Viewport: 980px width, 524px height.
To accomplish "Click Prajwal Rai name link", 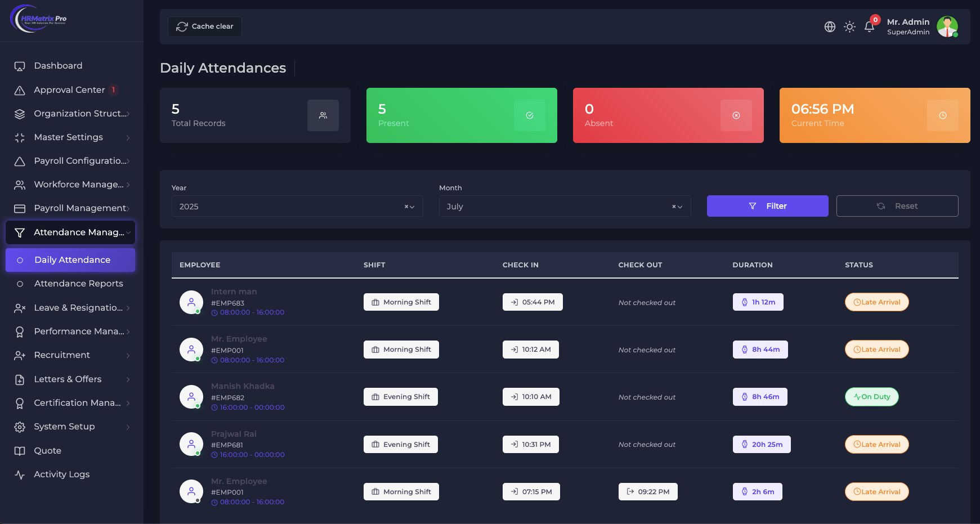I will [x=234, y=434].
